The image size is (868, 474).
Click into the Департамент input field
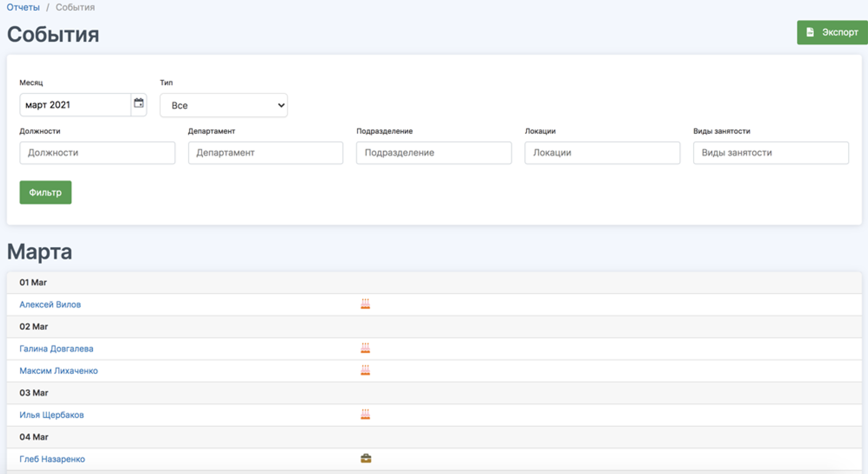tap(266, 153)
